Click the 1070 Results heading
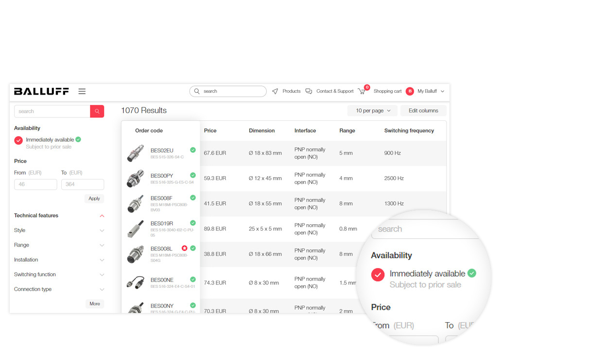The width and height of the screenshot is (606, 364). coord(144,111)
